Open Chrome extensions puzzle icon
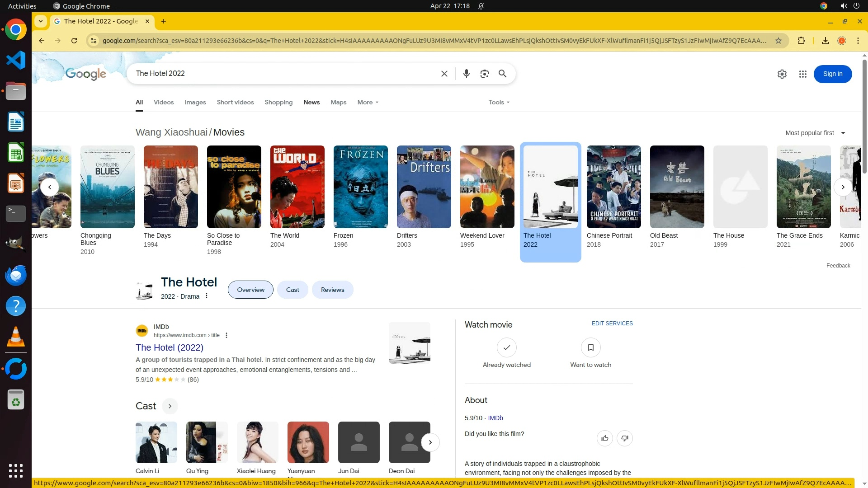The width and height of the screenshot is (868, 488). pyautogui.click(x=801, y=41)
